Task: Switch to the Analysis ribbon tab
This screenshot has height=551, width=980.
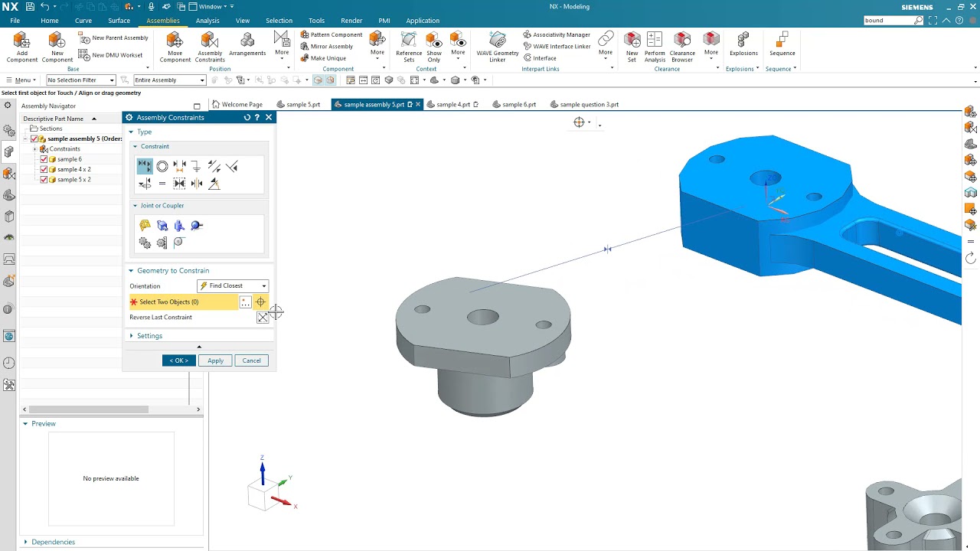Action: pos(207,21)
